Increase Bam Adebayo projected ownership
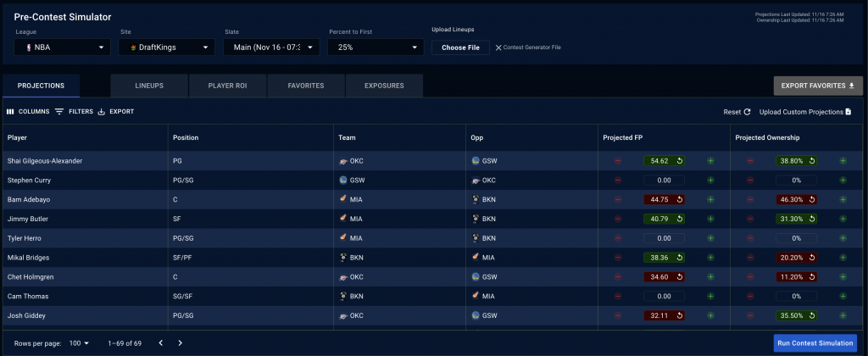Screen dimensions: 868x356 click(843, 200)
